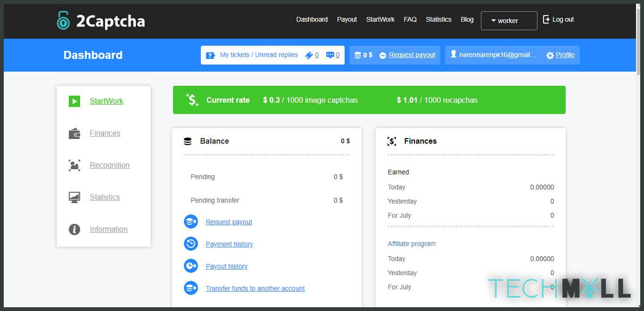The image size is (644, 311).
Task: Click the StartWork sidebar link
Action: pos(107,101)
